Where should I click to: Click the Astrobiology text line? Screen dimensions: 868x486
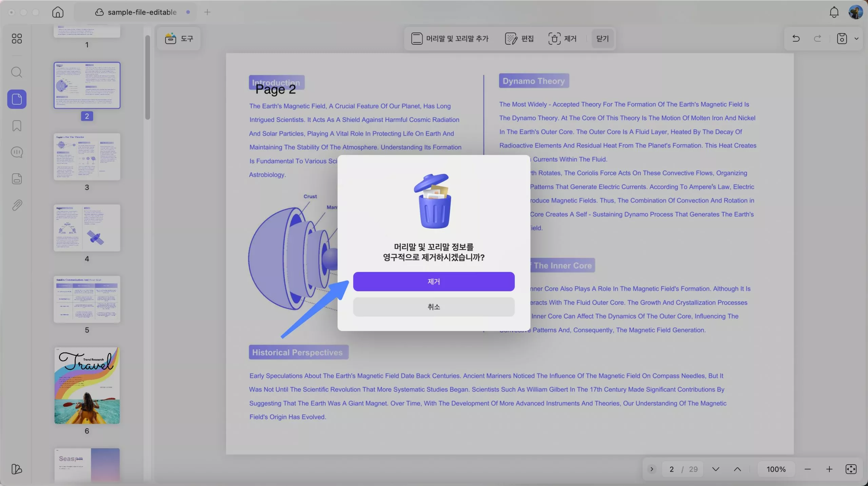(x=268, y=175)
